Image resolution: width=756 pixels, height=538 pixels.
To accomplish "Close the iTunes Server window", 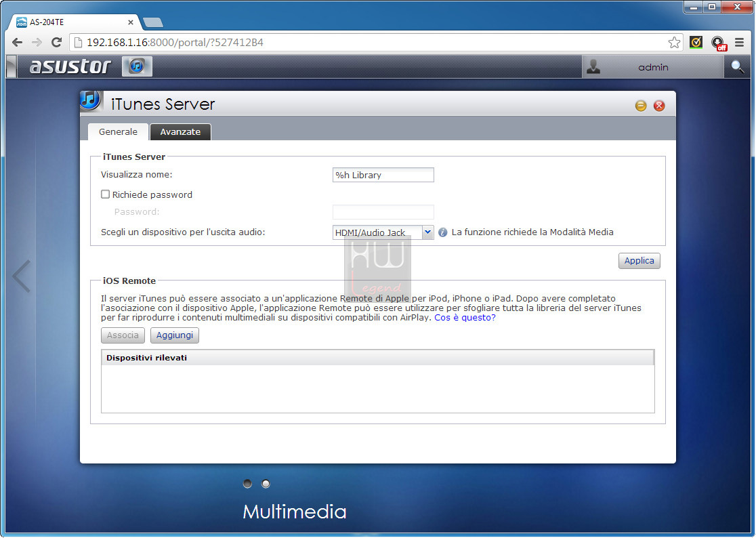I will 658,106.
